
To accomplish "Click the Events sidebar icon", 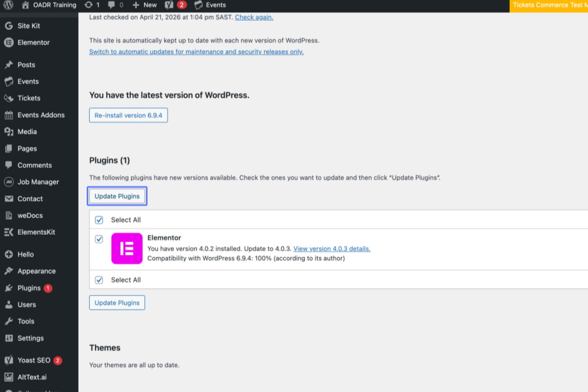I will click(x=9, y=81).
